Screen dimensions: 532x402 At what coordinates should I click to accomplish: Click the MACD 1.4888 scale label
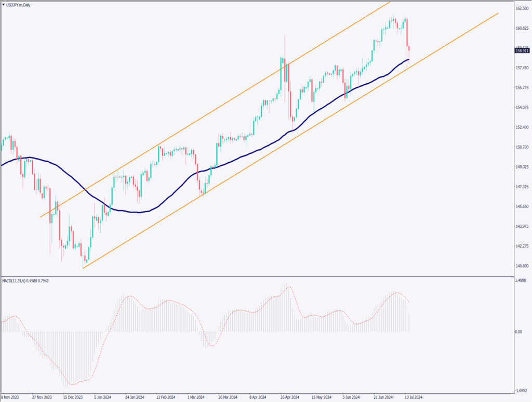coord(521,280)
